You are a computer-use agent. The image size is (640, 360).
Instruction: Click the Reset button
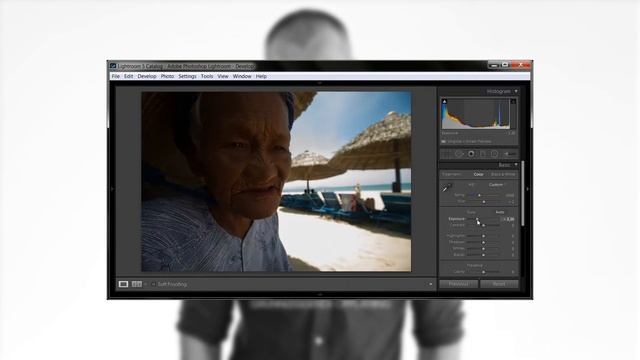pyautogui.click(x=499, y=284)
